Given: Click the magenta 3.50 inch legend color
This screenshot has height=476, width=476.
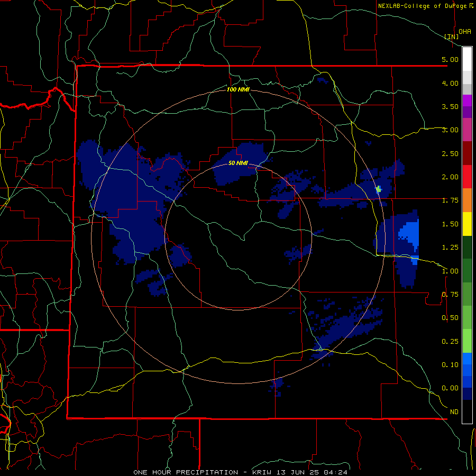Looking at the screenshot, I should (467, 100).
